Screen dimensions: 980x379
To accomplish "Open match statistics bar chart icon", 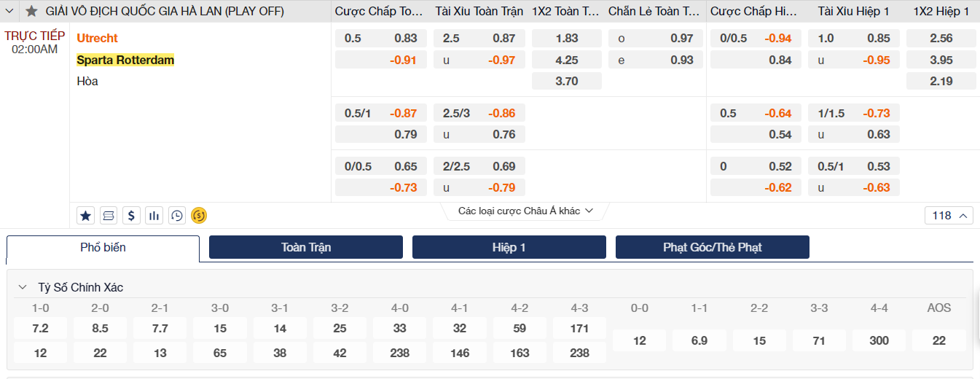I will [x=154, y=216].
